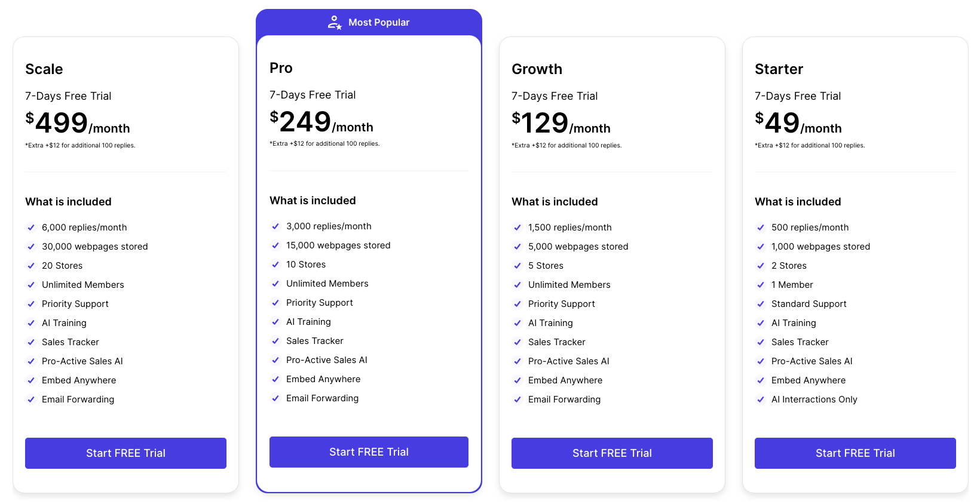Click the Growth plan heading
980x504 pixels.
click(x=537, y=69)
